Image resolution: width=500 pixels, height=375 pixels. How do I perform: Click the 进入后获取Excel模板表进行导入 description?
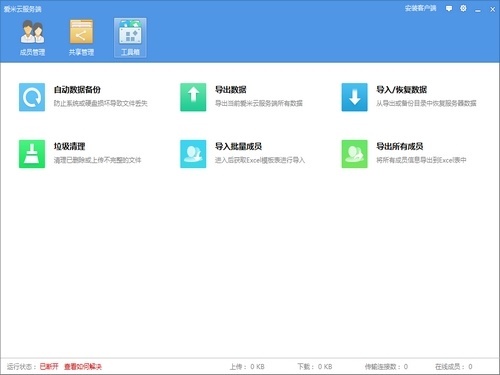tap(260, 160)
